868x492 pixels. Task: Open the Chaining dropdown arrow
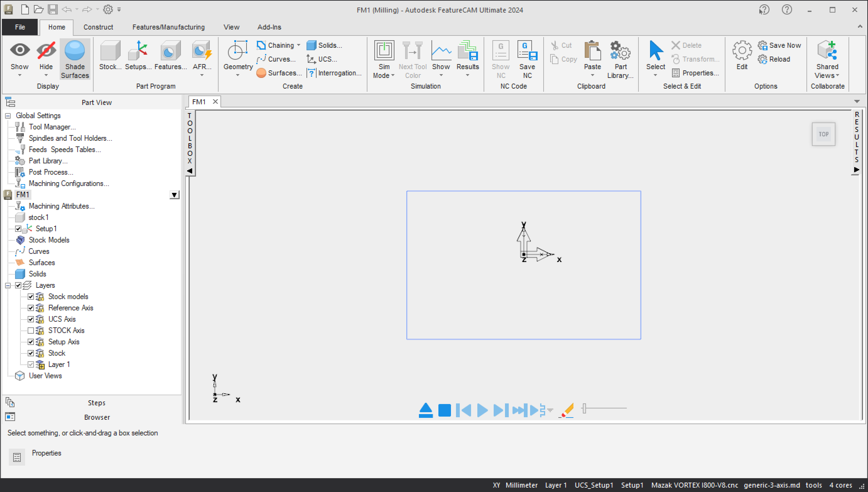[299, 45]
